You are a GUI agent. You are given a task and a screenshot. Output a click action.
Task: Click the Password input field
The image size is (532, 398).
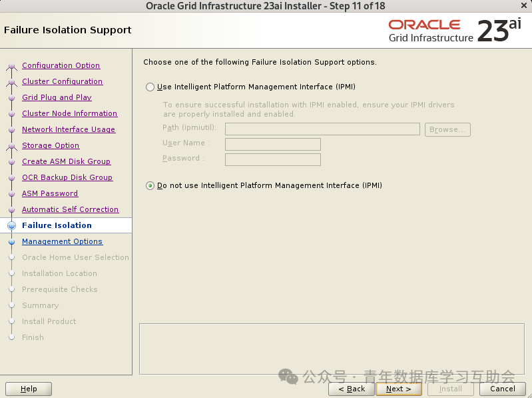click(x=273, y=159)
